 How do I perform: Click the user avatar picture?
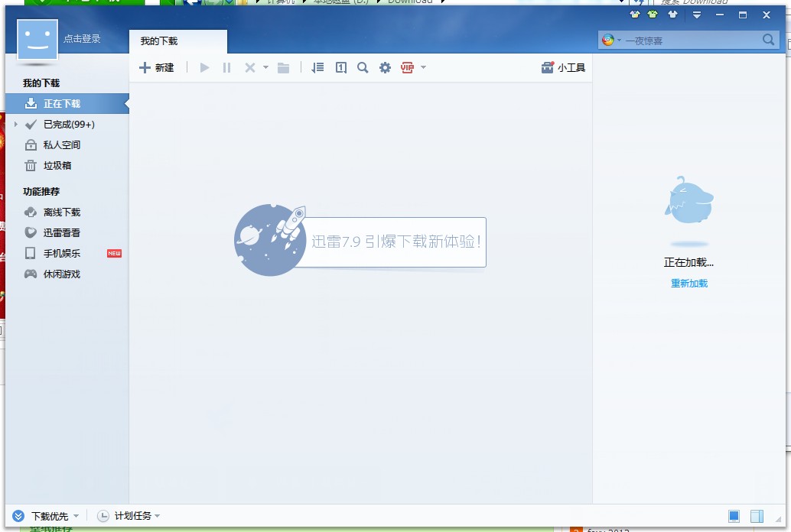point(37,39)
